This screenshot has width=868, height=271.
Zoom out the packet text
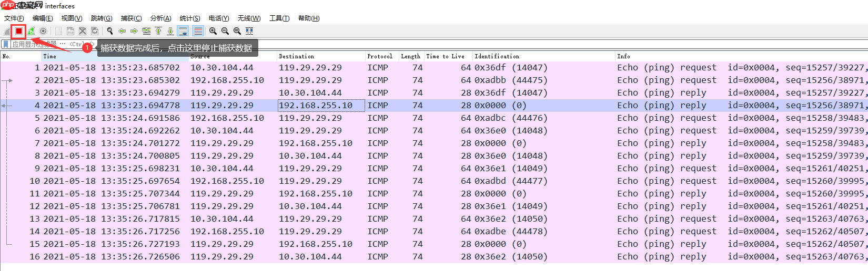click(x=225, y=31)
